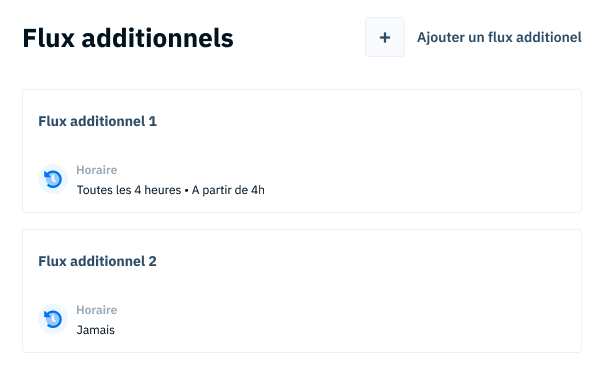
Task: Open the Flux additionnel 2 card
Action: pos(302,291)
